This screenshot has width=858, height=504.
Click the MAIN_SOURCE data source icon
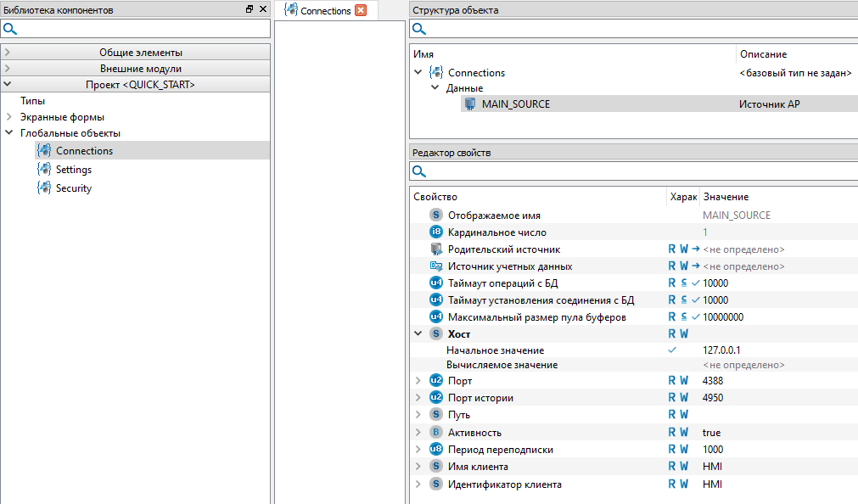pyautogui.click(x=470, y=104)
